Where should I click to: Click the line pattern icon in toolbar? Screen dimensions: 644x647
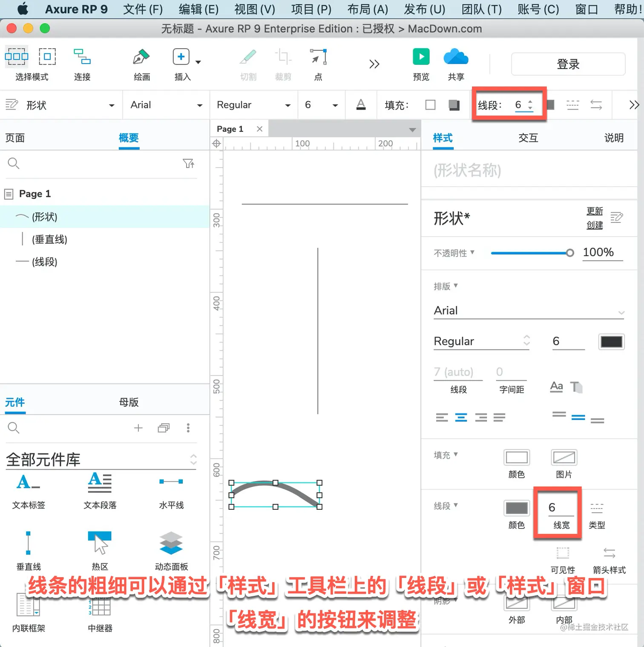click(x=573, y=105)
